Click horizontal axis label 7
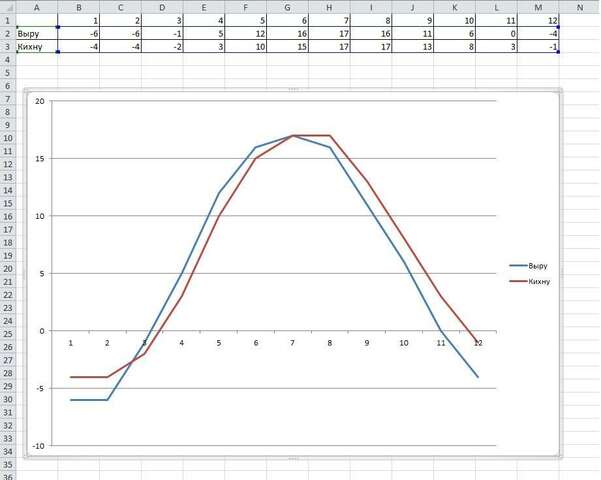Screen dimensions: 601x480 (292, 343)
